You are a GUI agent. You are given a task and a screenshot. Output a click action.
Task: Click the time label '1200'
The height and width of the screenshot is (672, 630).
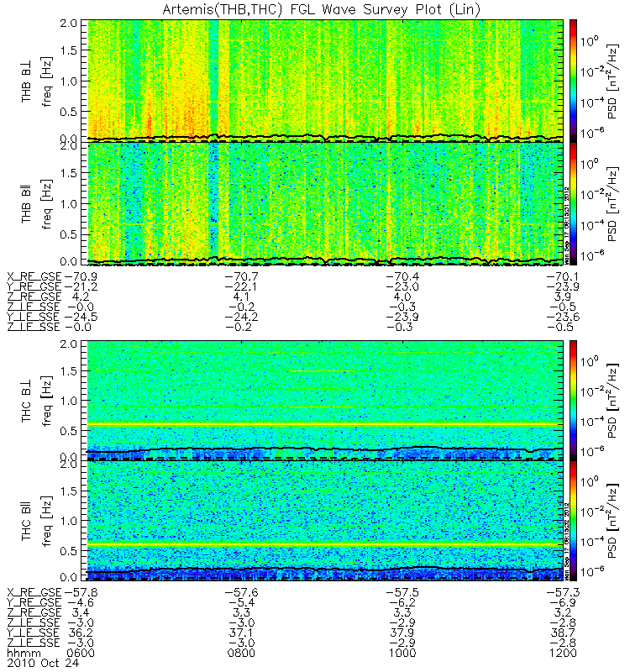coord(562,653)
